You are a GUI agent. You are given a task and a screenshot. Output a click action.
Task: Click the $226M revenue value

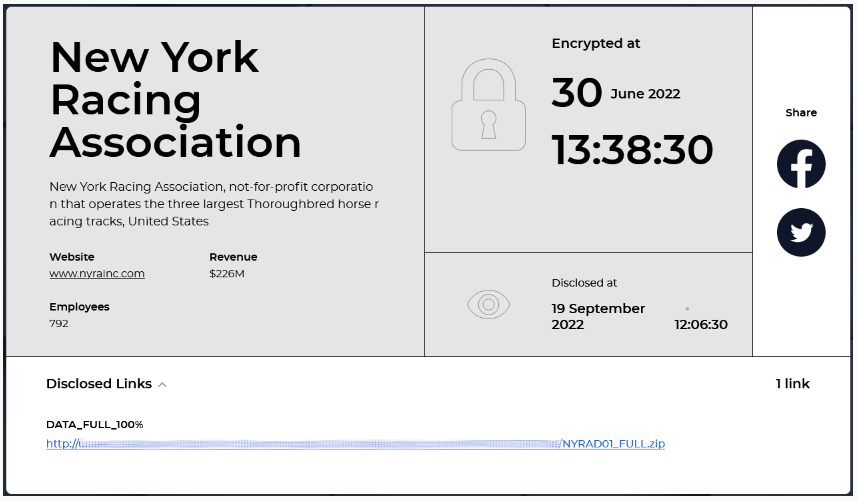point(227,273)
